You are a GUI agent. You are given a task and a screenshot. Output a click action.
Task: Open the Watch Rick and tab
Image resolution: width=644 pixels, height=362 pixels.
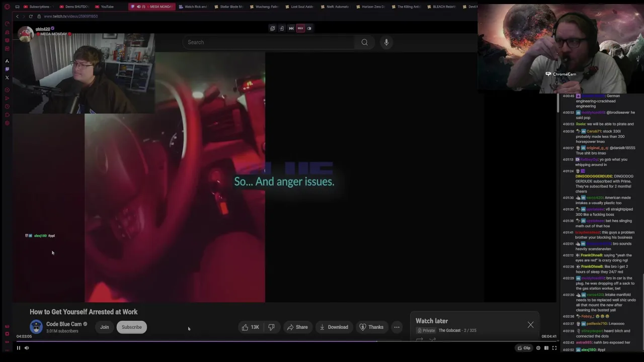point(193,7)
